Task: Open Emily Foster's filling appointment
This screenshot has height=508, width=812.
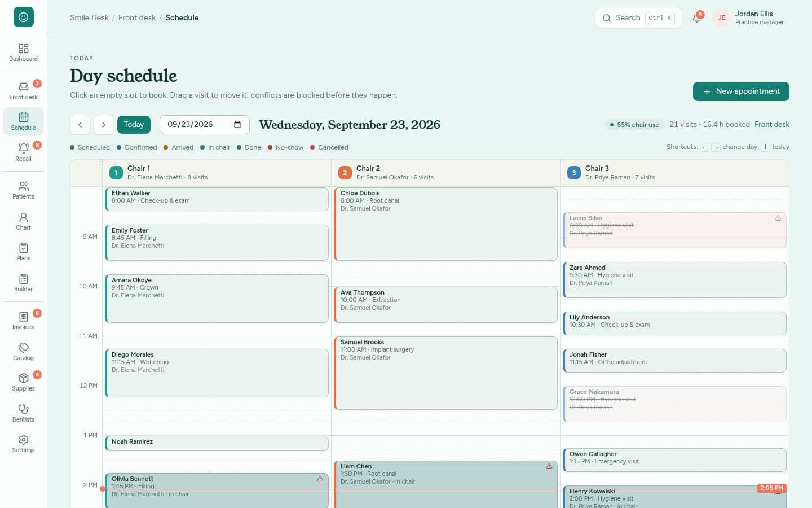Action: coord(217,243)
